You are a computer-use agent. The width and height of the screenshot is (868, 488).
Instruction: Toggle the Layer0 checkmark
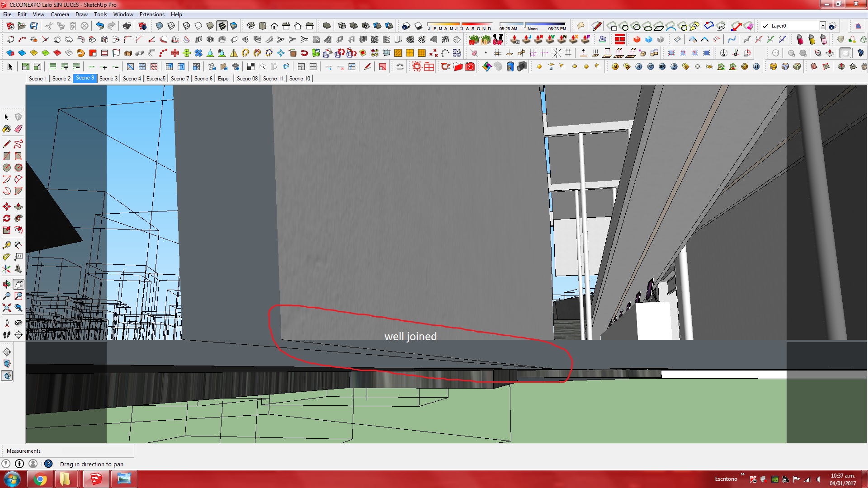click(x=765, y=26)
